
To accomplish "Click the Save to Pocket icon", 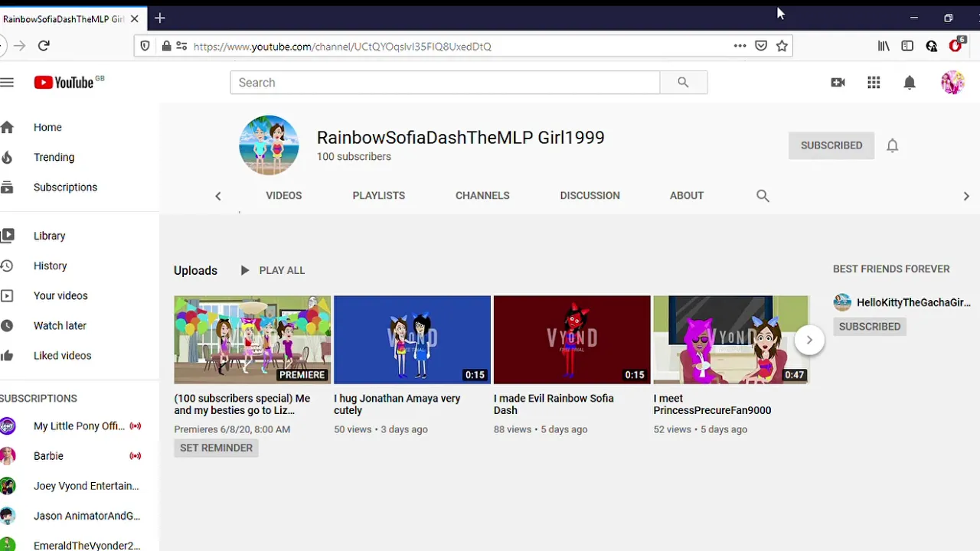I will pyautogui.click(x=761, y=46).
